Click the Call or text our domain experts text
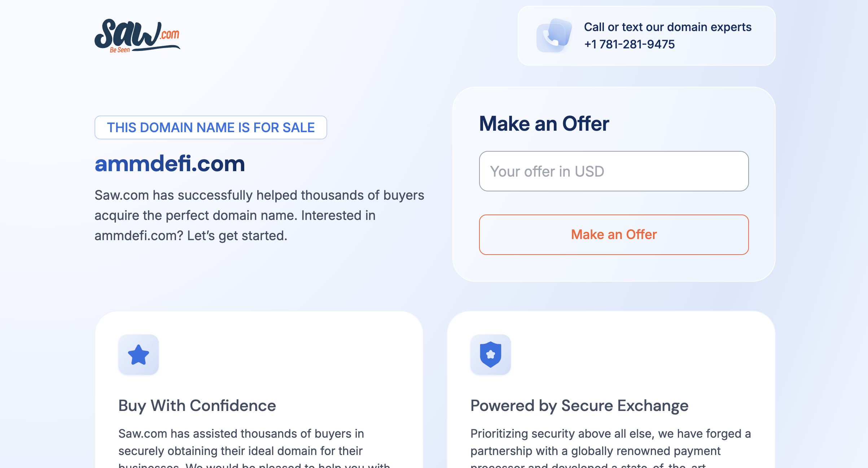The image size is (868, 468). [x=668, y=27]
